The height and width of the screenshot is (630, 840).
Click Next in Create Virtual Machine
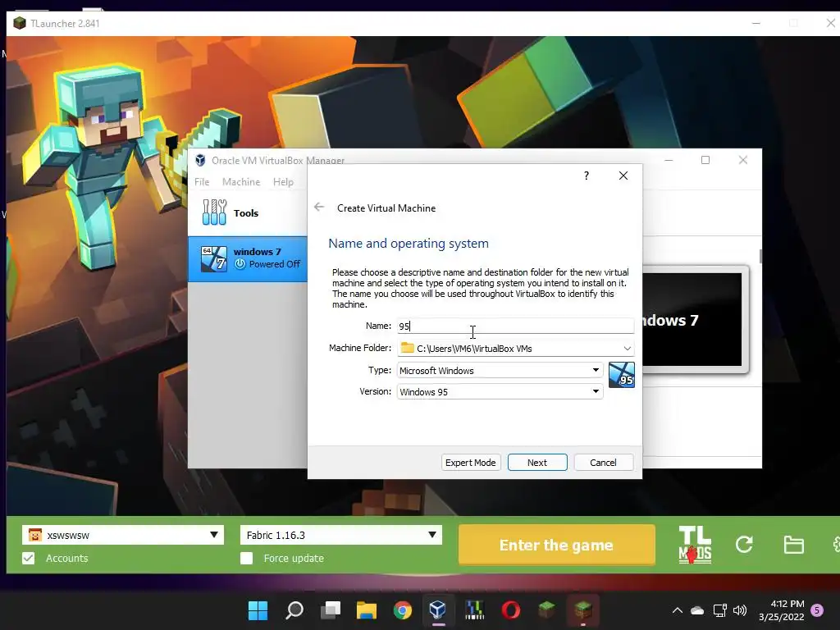(537, 463)
